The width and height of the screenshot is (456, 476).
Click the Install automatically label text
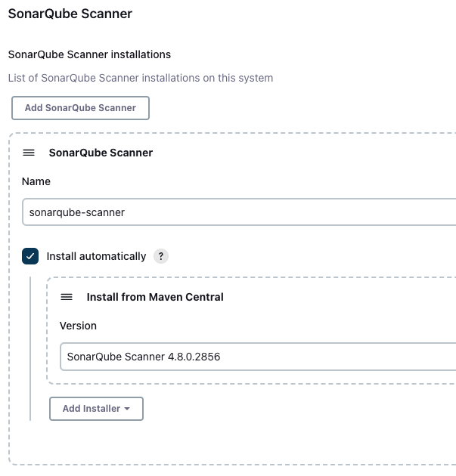[96, 257]
